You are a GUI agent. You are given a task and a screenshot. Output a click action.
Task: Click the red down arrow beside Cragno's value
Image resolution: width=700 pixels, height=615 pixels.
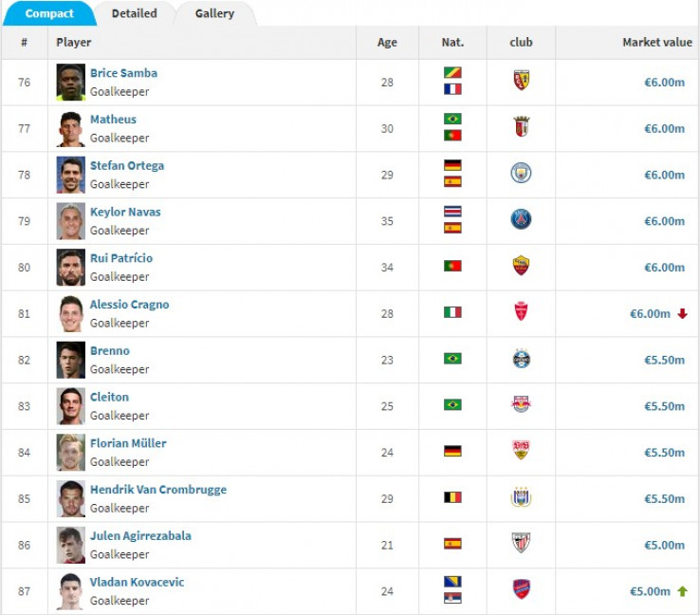click(682, 314)
